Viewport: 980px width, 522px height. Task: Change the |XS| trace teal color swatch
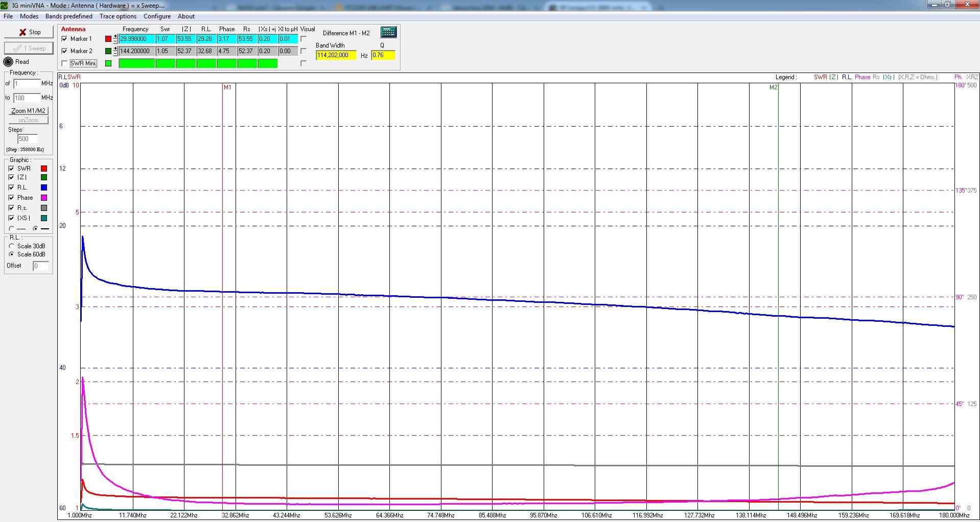44,218
